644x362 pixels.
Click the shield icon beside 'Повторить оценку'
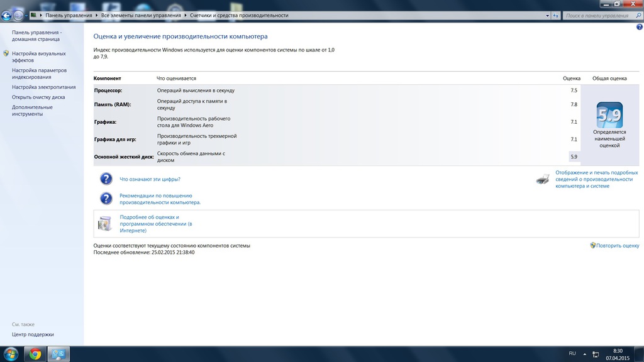(x=592, y=246)
